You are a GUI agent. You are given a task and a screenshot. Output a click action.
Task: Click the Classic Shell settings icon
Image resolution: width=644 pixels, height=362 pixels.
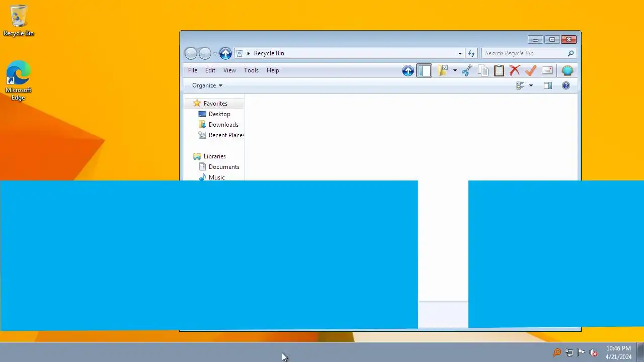[567, 71]
